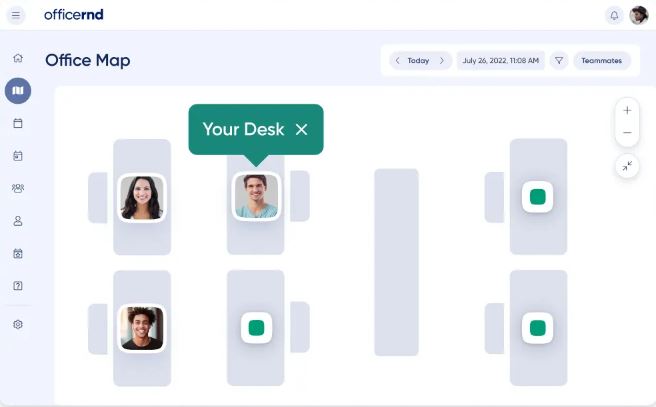This screenshot has height=407, width=656.
Task: Open the filter funnel options
Action: (559, 61)
